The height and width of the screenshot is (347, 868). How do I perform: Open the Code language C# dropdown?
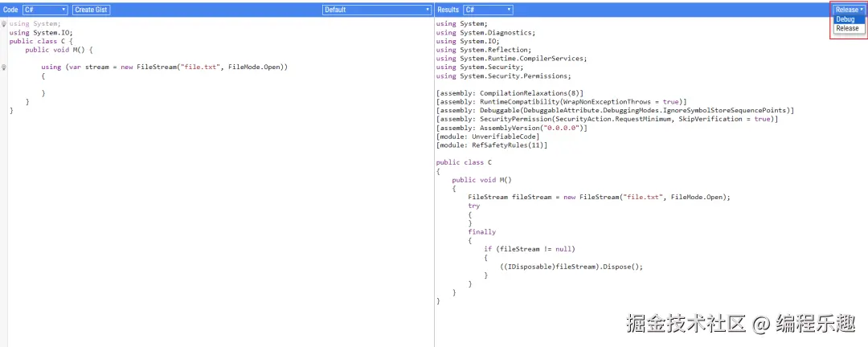(45, 10)
